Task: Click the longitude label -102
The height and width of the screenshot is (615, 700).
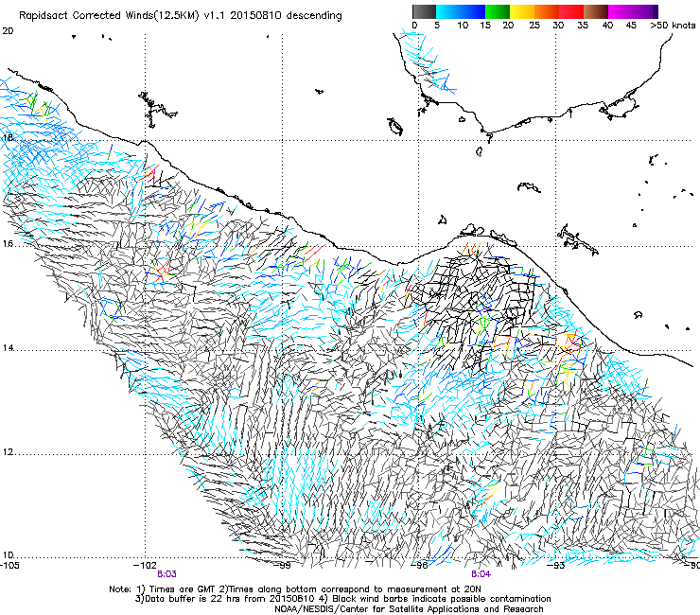Action: pos(145,566)
